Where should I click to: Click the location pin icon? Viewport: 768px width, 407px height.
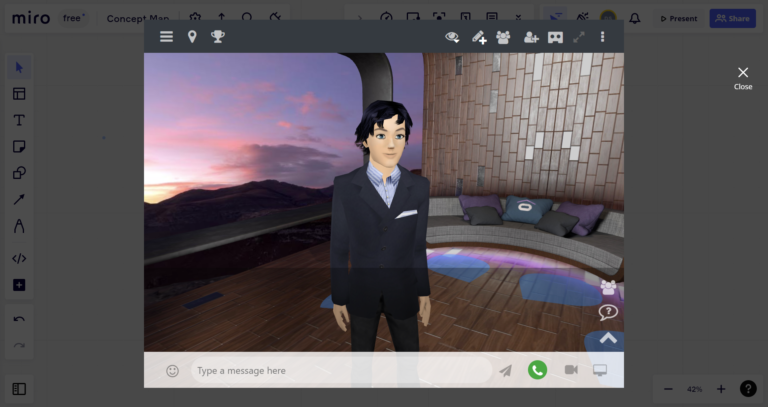192,37
